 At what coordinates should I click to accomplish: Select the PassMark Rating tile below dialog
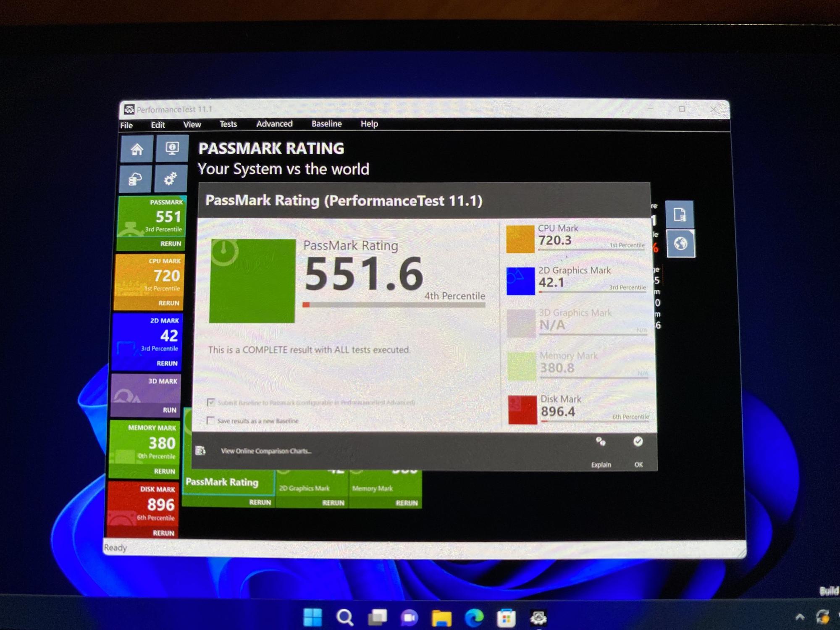[x=229, y=483]
